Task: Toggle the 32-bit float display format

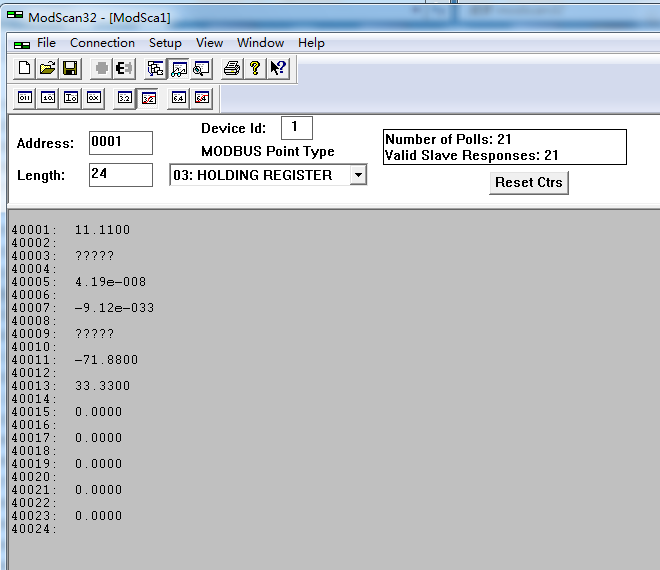Action: tap(124, 98)
